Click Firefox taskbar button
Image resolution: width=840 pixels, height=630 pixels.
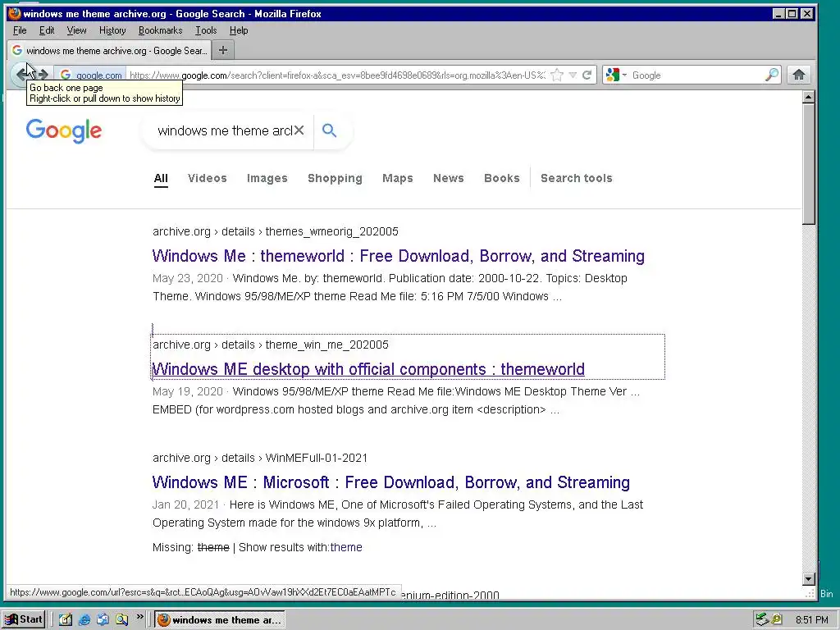pyautogui.click(x=220, y=620)
